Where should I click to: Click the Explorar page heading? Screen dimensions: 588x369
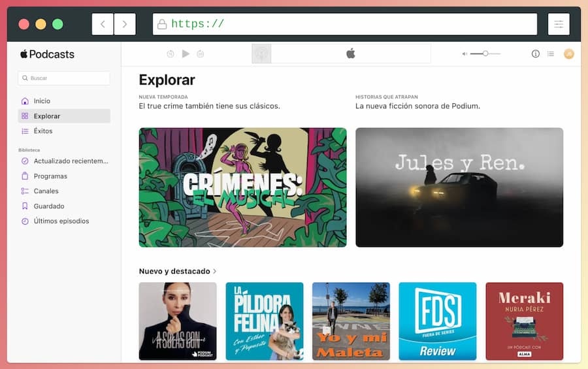(x=167, y=80)
